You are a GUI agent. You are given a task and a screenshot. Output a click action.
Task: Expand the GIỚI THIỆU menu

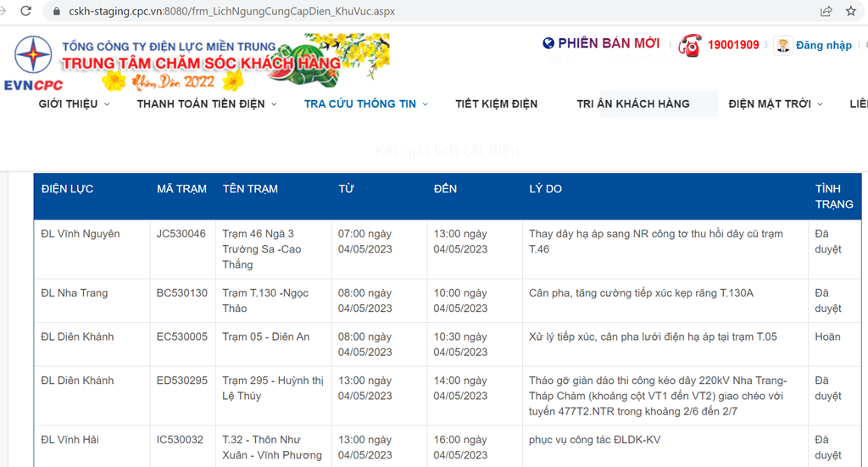tap(74, 103)
